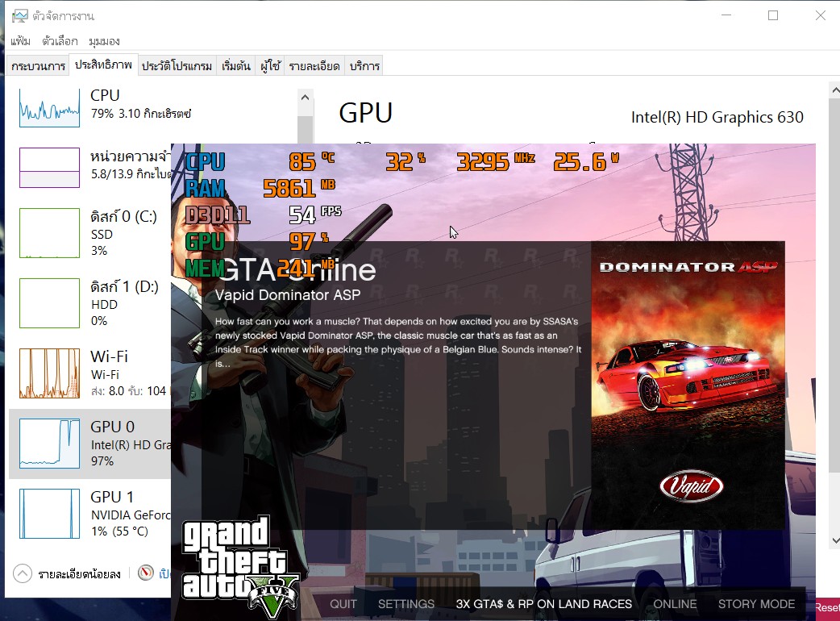
Task: Click 3X GTA$ & RP ON LAND RACES
Action: coord(544,604)
